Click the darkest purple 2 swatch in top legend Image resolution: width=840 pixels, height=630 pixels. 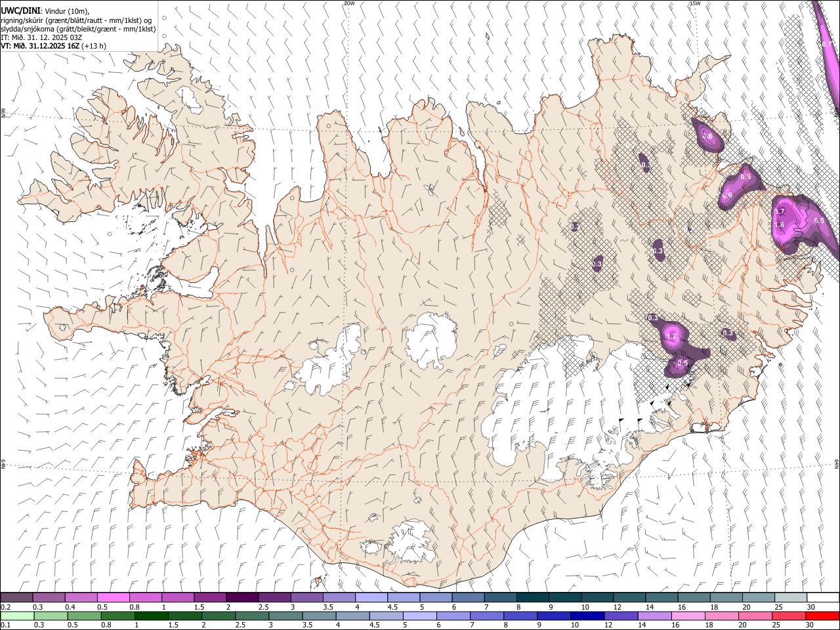point(242,597)
